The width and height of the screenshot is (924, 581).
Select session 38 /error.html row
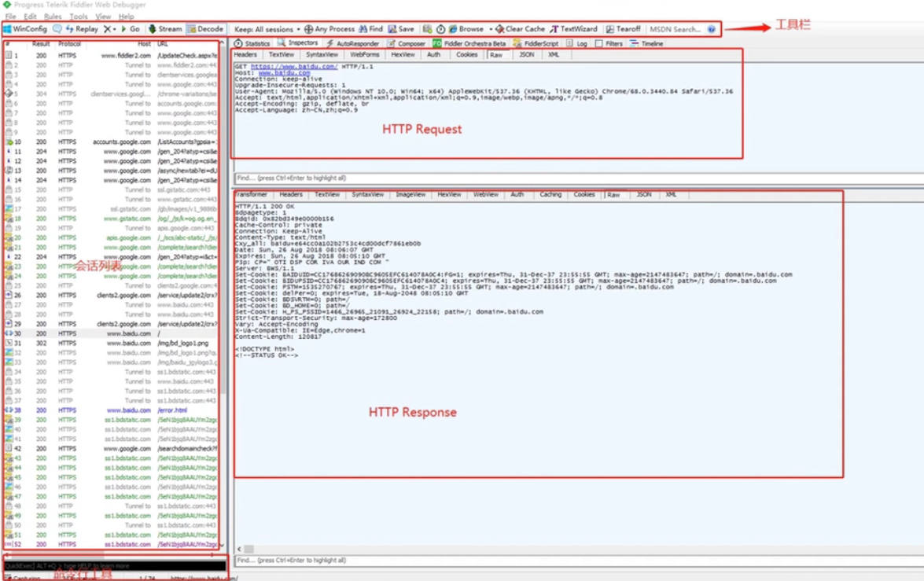click(111, 410)
